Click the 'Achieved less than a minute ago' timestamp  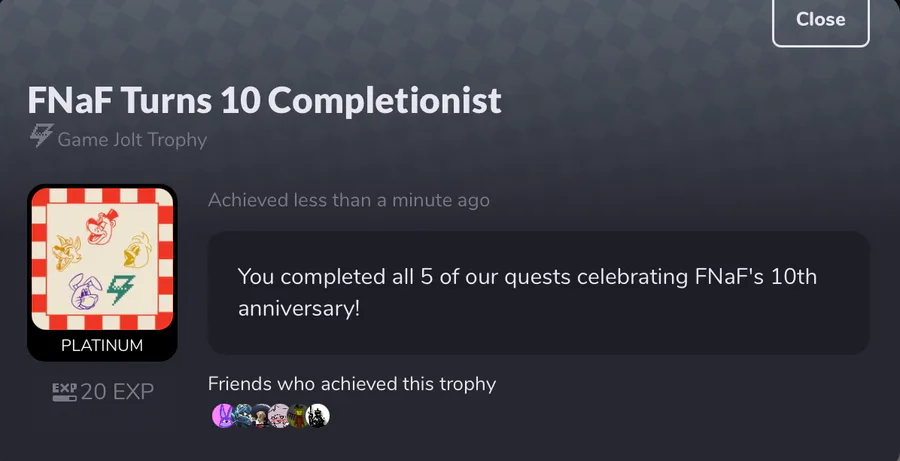tap(349, 200)
